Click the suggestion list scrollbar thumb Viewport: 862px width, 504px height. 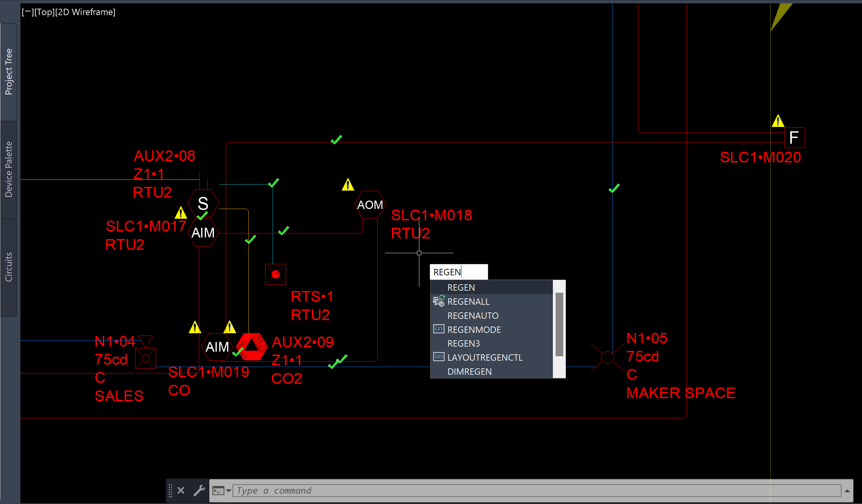click(x=559, y=325)
